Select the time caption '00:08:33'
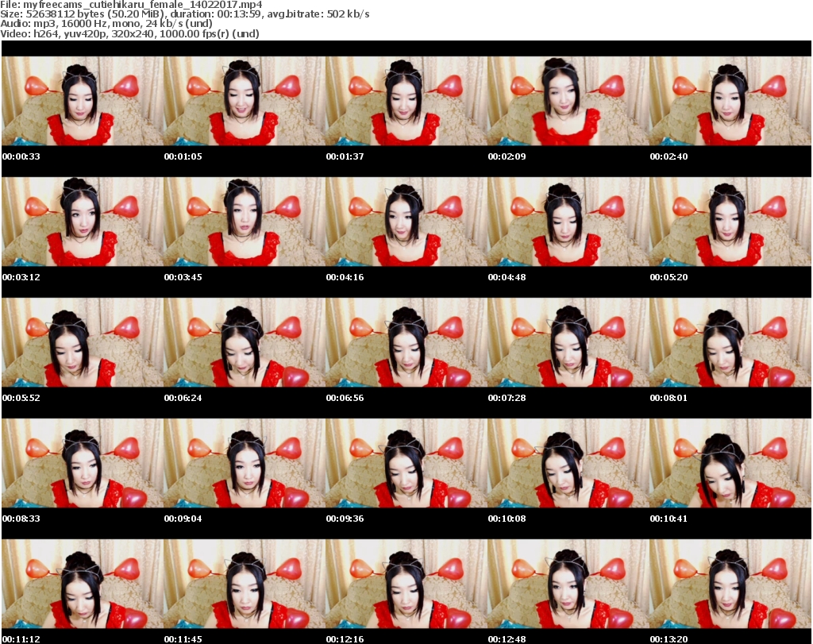Image resolution: width=813 pixels, height=644 pixels. pyautogui.click(x=21, y=519)
